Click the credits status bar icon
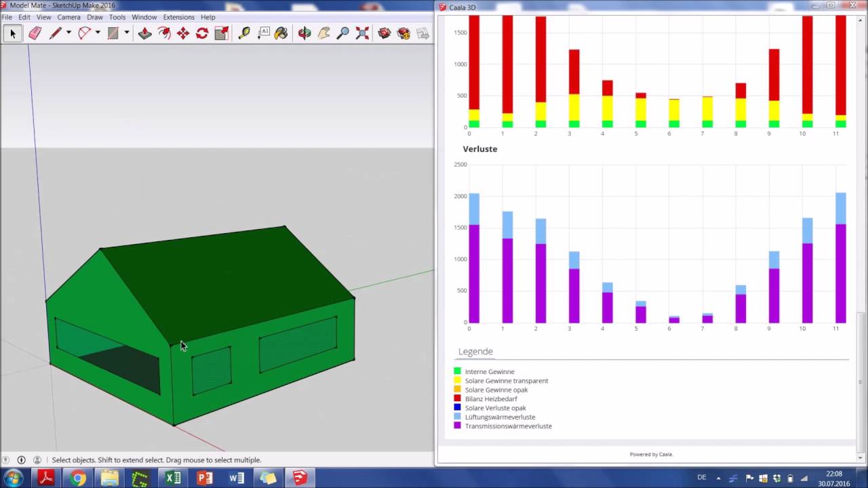This screenshot has height=488, width=868. click(21, 460)
